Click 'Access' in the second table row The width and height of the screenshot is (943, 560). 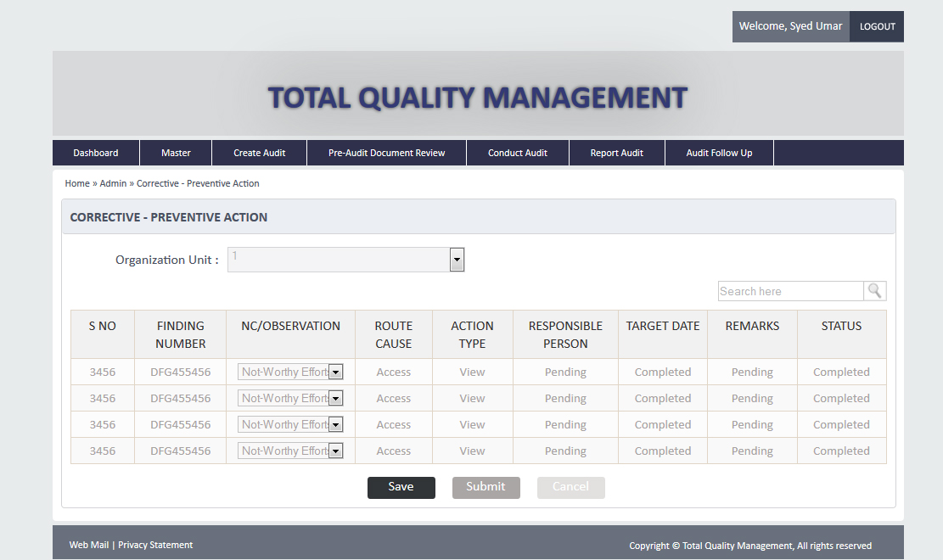tap(393, 398)
